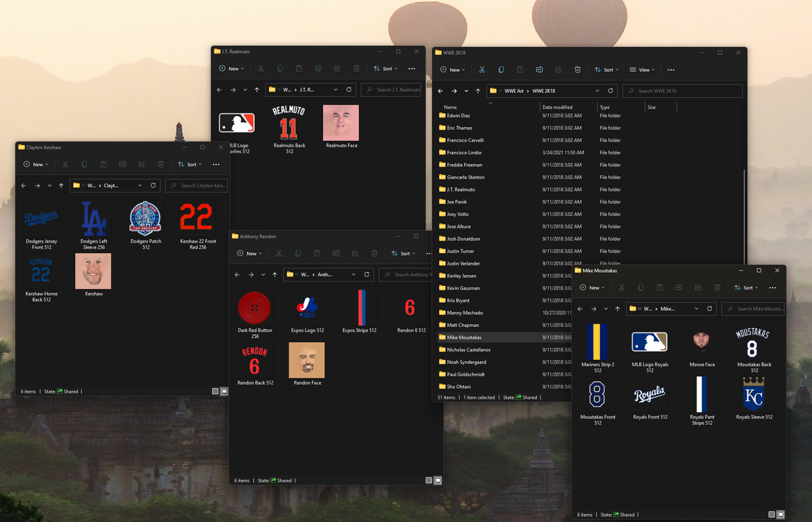Click Share icon in Anthony Rendon window

(x=355, y=253)
